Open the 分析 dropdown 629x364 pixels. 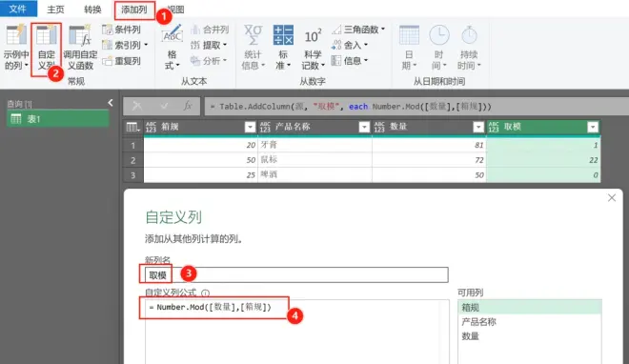pos(209,61)
